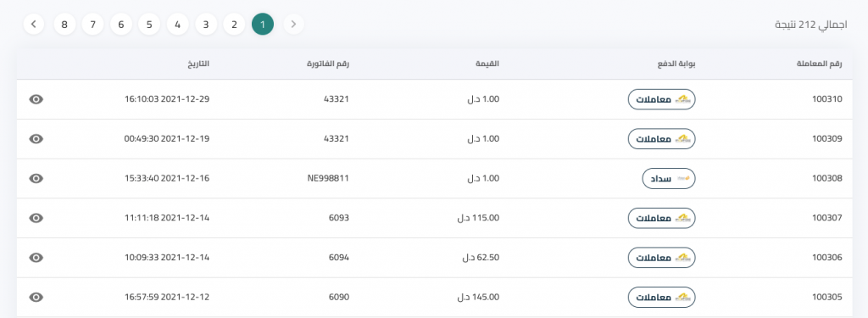Open eye icon for transaction 100309

tap(36, 139)
